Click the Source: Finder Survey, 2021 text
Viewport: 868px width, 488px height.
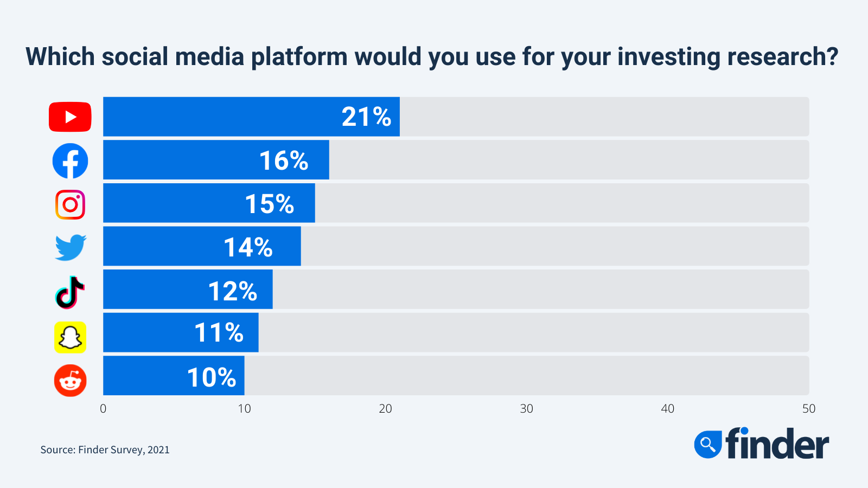pos(105,450)
